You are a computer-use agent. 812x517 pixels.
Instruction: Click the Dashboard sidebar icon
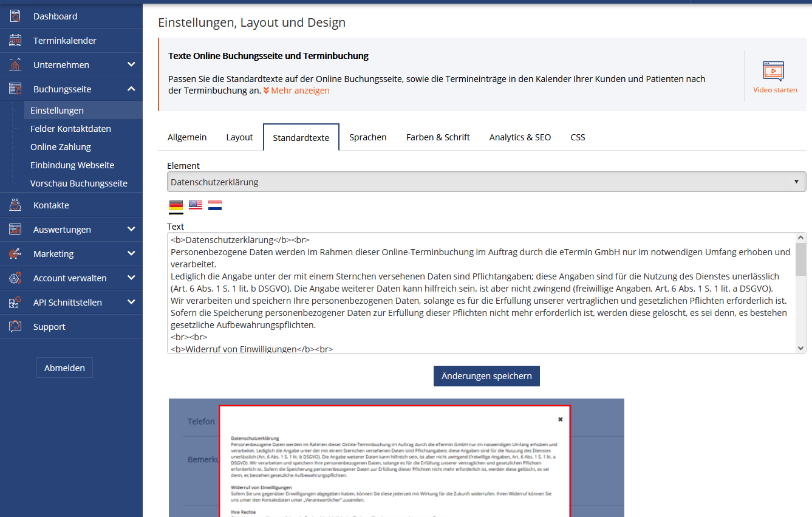tap(15, 16)
